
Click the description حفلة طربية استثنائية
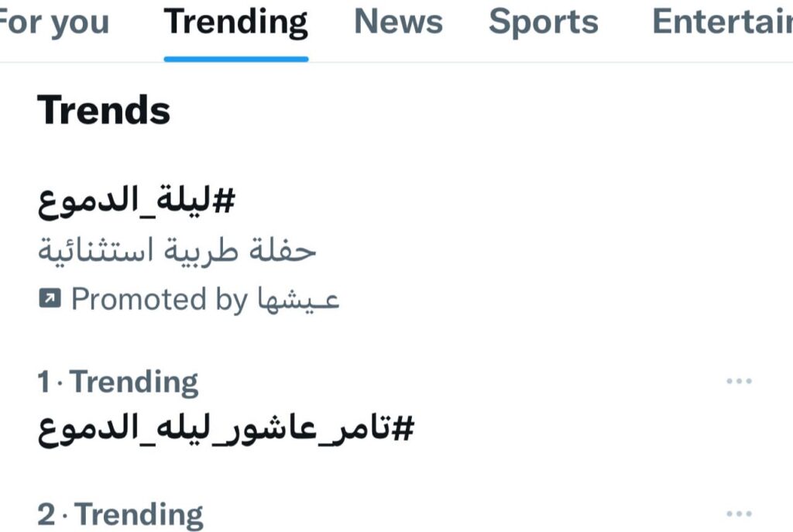tap(177, 250)
